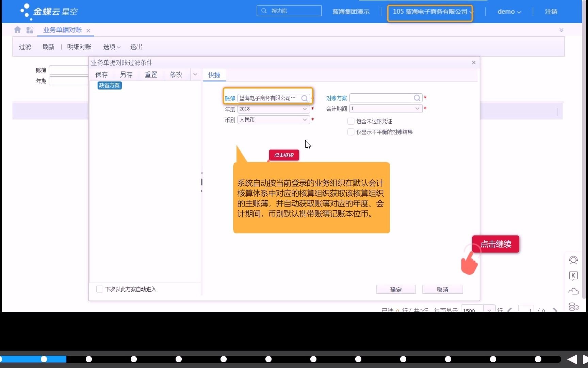This screenshot has height=368, width=588.
Task: Click the cloud icon in right sidebar
Action: (573, 291)
